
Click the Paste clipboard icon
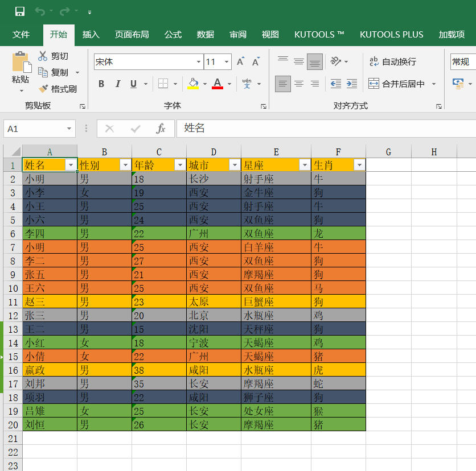click(22, 63)
